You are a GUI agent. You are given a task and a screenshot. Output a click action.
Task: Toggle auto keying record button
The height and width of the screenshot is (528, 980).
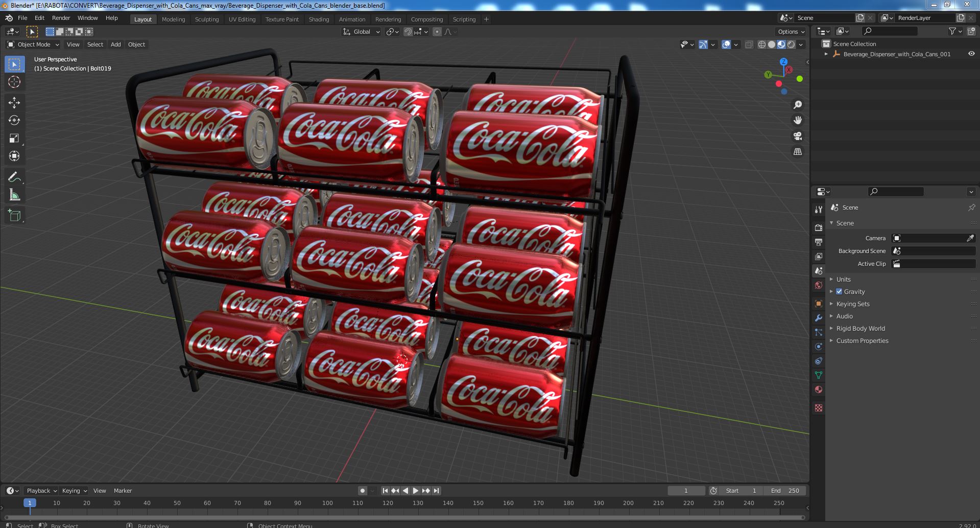pos(363,491)
